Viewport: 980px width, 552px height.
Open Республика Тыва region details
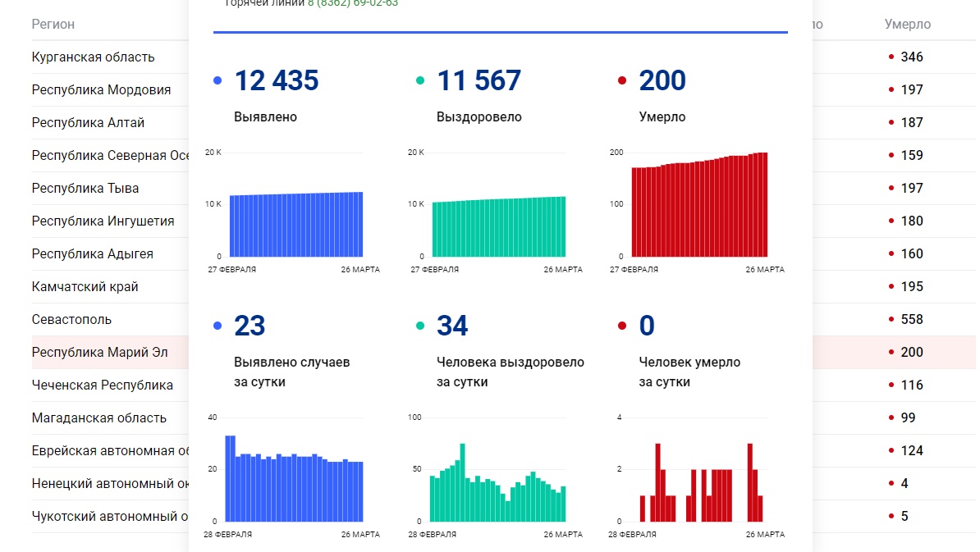(x=85, y=188)
